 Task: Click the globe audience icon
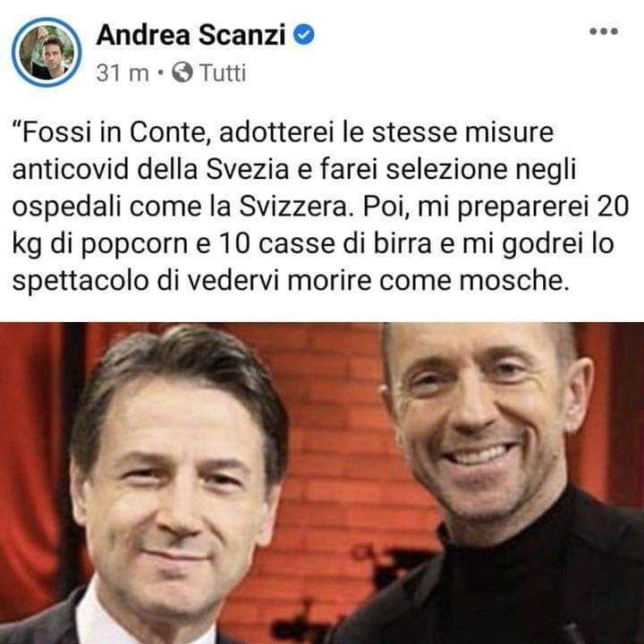[182, 72]
